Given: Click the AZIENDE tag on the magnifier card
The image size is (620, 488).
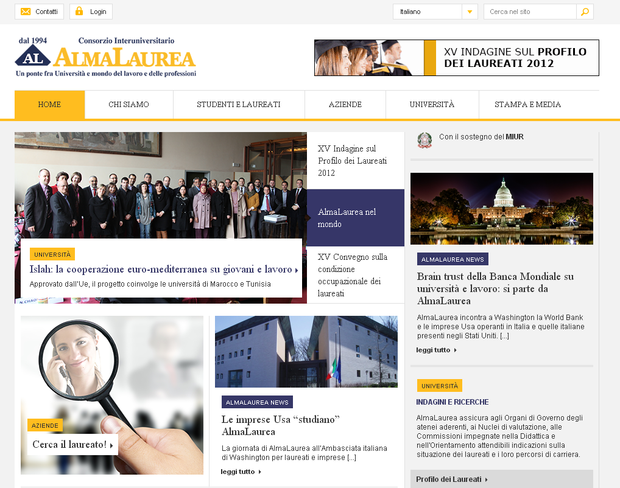Looking at the screenshot, I should click(x=45, y=426).
